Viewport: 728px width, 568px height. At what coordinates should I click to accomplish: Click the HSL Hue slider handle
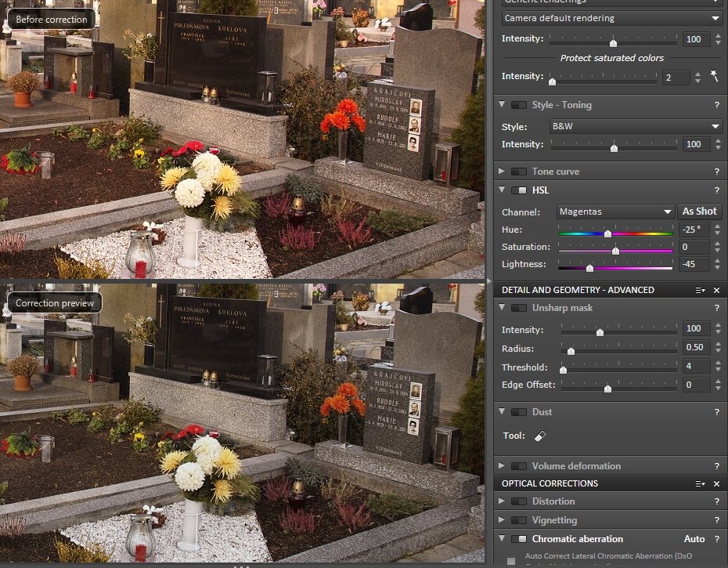coord(607,233)
